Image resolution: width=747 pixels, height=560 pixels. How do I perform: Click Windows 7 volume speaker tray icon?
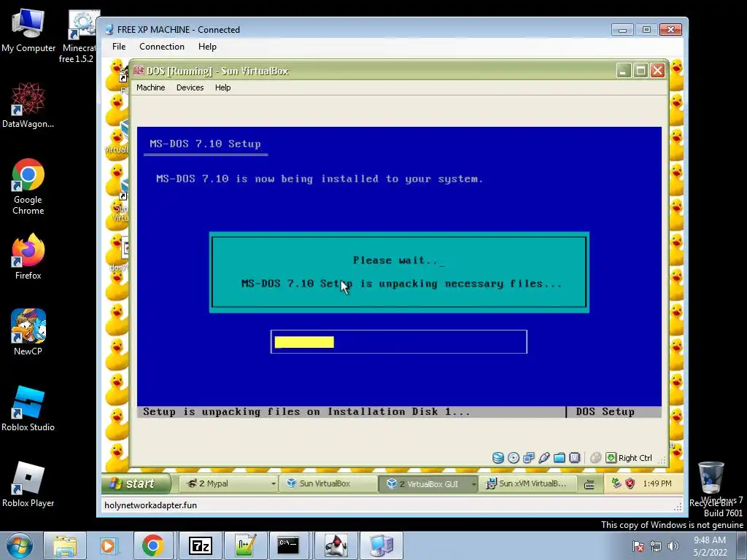point(673,546)
